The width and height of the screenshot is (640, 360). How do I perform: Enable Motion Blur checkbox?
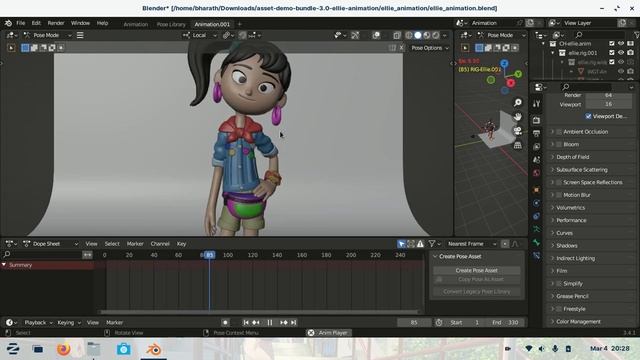click(559, 195)
